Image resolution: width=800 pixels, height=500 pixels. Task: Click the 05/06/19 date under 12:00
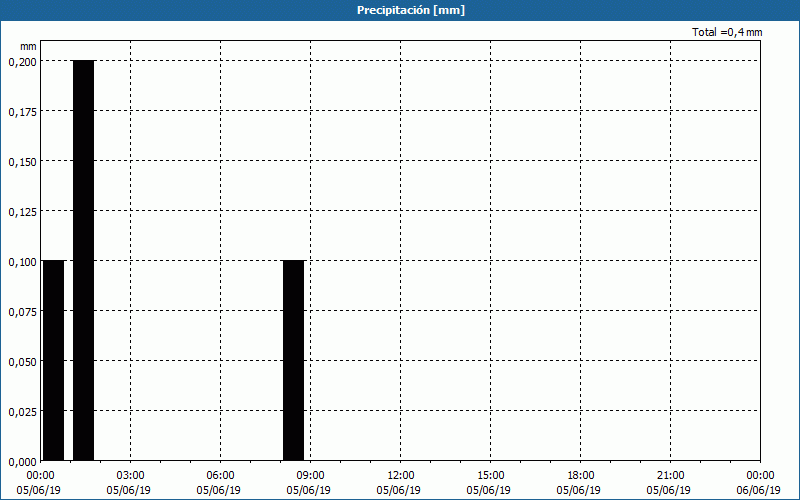coord(398,490)
